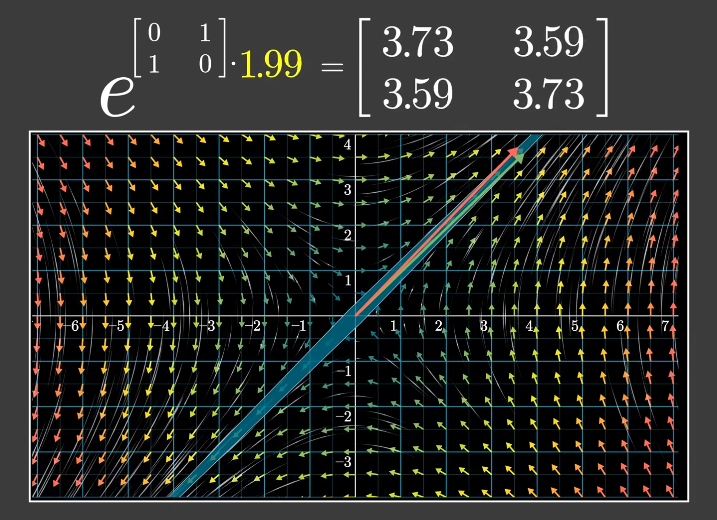Click the large letter e base

118,96
